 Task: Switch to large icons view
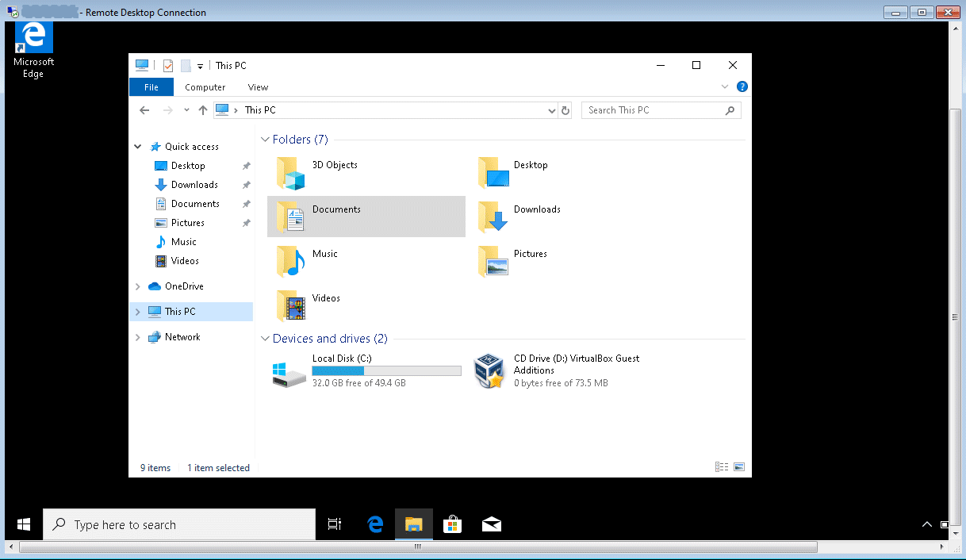pyautogui.click(x=739, y=468)
